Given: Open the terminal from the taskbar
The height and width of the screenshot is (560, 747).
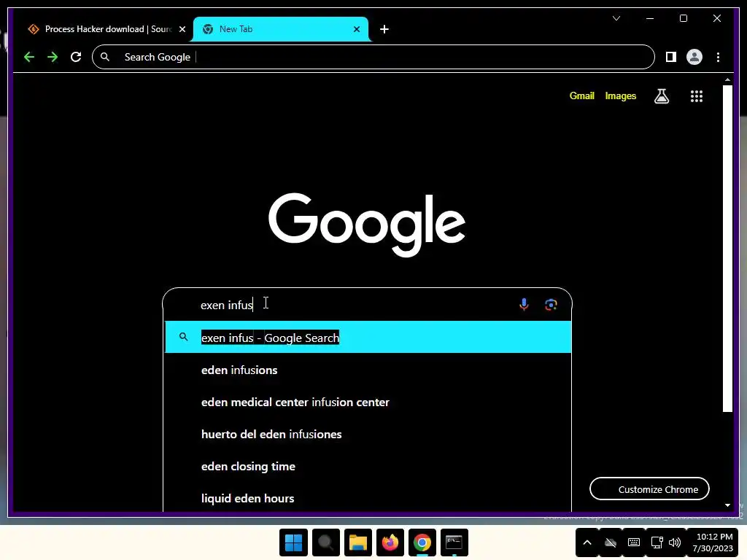Looking at the screenshot, I should [x=454, y=542].
